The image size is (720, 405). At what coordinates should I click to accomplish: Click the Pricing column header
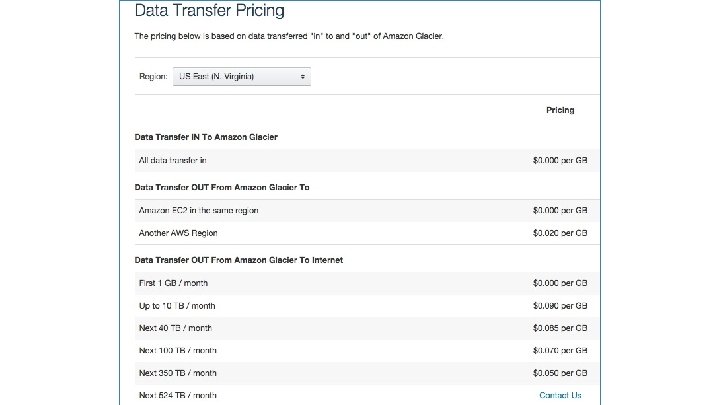click(x=560, y=110)
